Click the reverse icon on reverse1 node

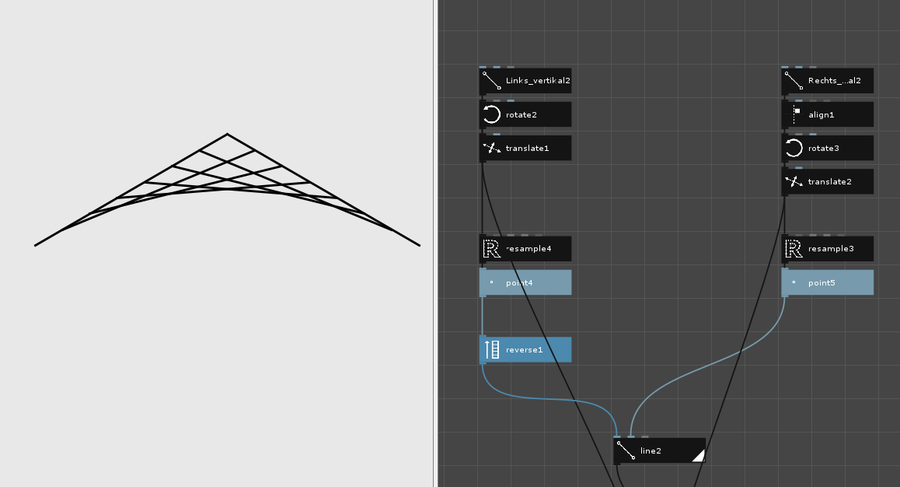[x=491, y=350]
